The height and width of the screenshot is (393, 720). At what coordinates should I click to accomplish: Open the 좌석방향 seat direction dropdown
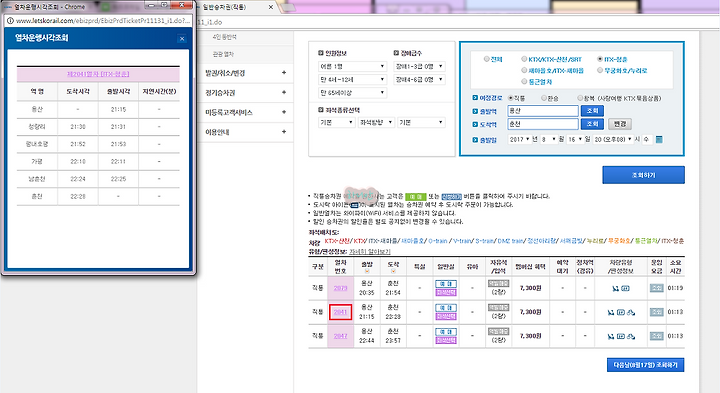click(376, 122)
